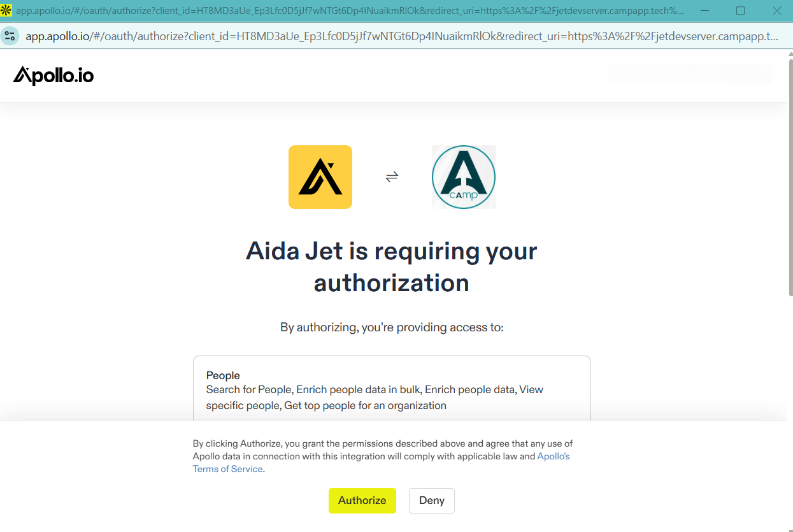Click the "Aida Jet is requiring your authorization" heading
The width and height of the screenshot is (793, 532).
(392, 267)
